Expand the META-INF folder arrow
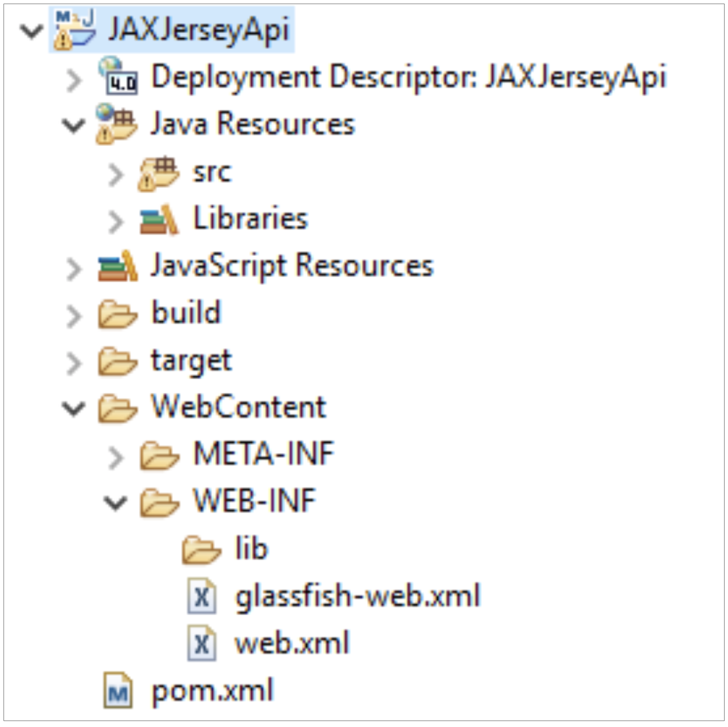Screen dimensions: 728x727 pyautogui.click(x=115, y=458)
